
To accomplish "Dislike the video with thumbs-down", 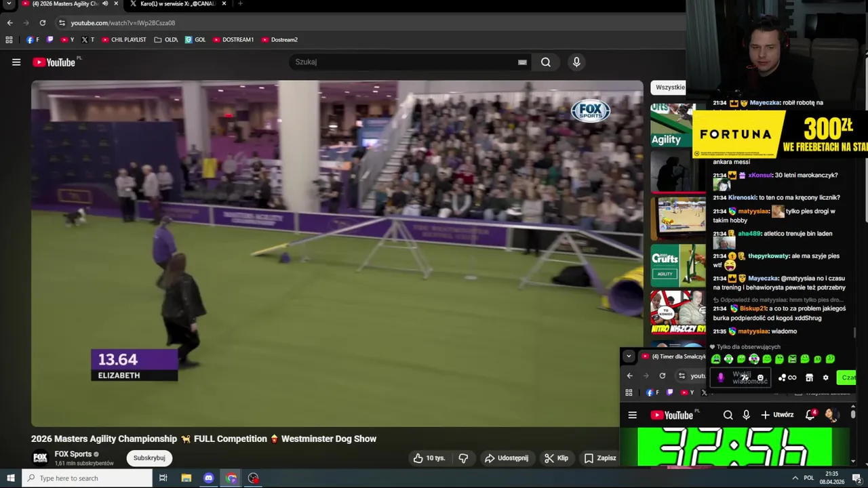I will [x=463, y=458].
